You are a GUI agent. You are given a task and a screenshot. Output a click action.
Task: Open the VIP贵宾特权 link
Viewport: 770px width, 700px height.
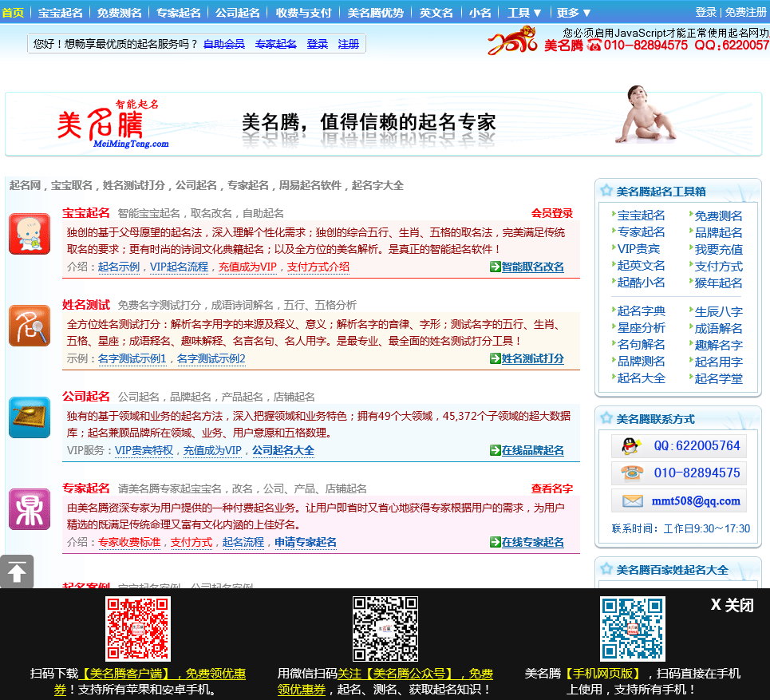click(x=144, y=450)
